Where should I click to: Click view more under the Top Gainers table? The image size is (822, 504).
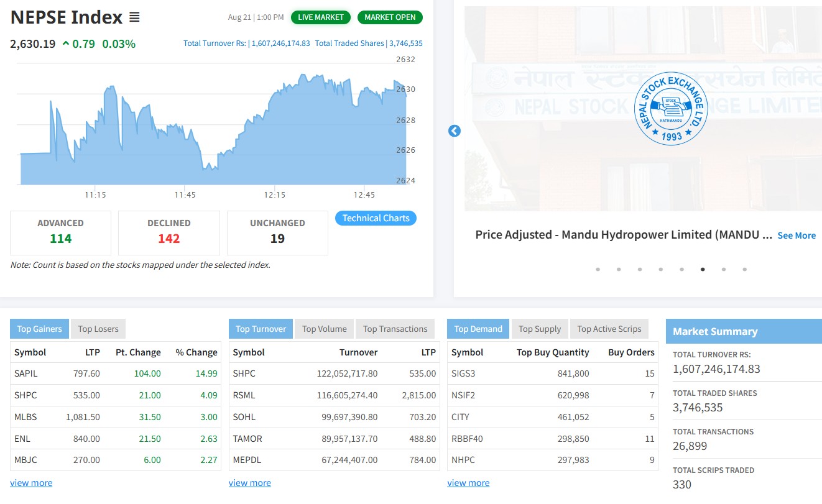(x=31, y=483)
